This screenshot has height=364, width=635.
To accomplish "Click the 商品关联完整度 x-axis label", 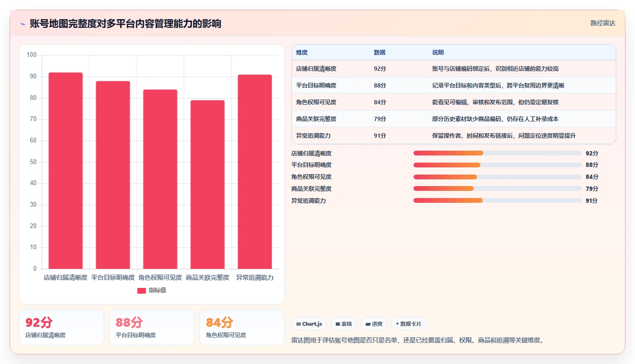I will coord(207,277).
